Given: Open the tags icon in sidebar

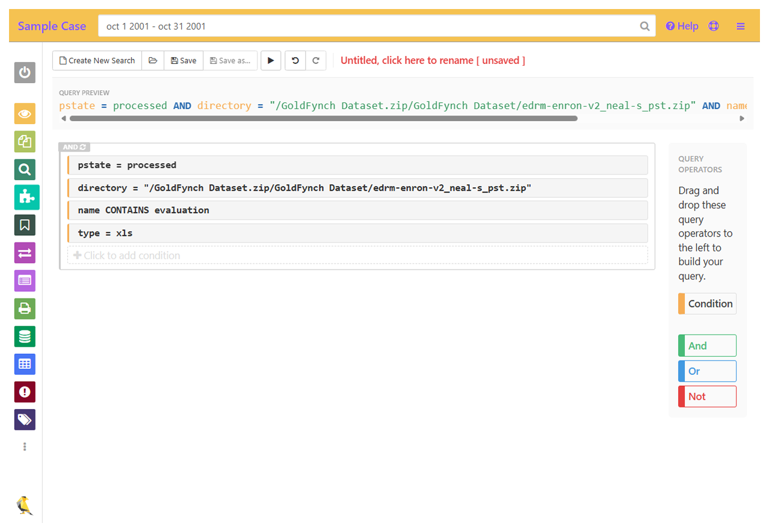Looking at the screenshot, I should (x=25, y=419).
